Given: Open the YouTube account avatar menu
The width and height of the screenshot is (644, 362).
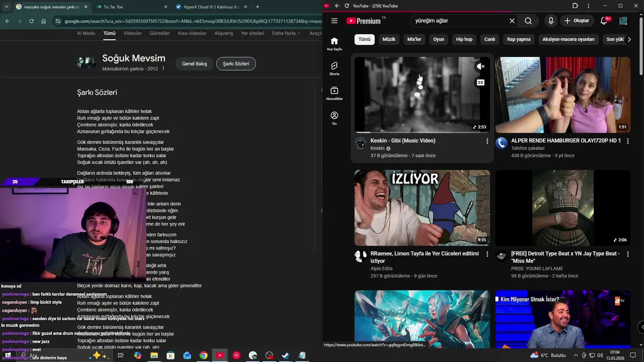Looking at the screenshot, I should coord(623,21).
